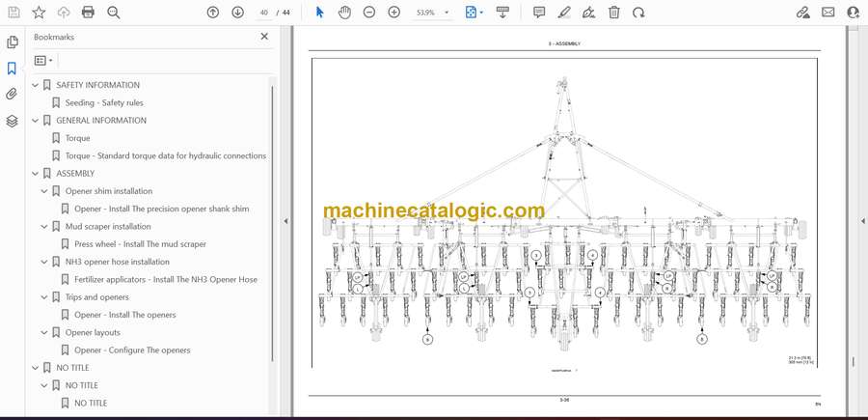Collapse Mud scraper installation bookmark
The image size is (868, 420).
coord(44,227)
